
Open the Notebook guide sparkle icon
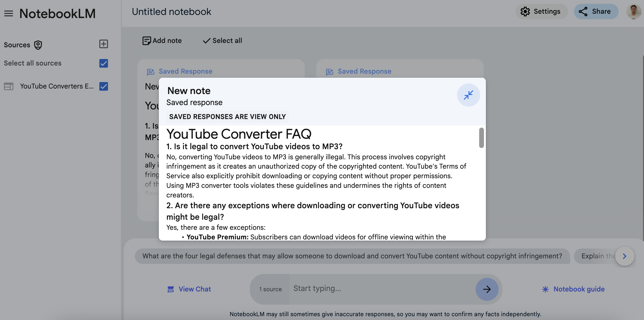click(x=545, y=289)
